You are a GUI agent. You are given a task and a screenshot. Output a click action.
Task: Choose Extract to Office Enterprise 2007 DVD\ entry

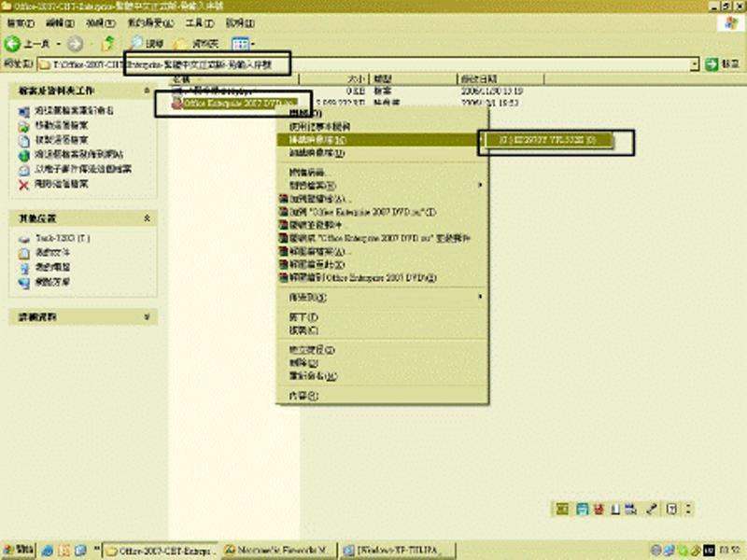(x=383, y=277)
